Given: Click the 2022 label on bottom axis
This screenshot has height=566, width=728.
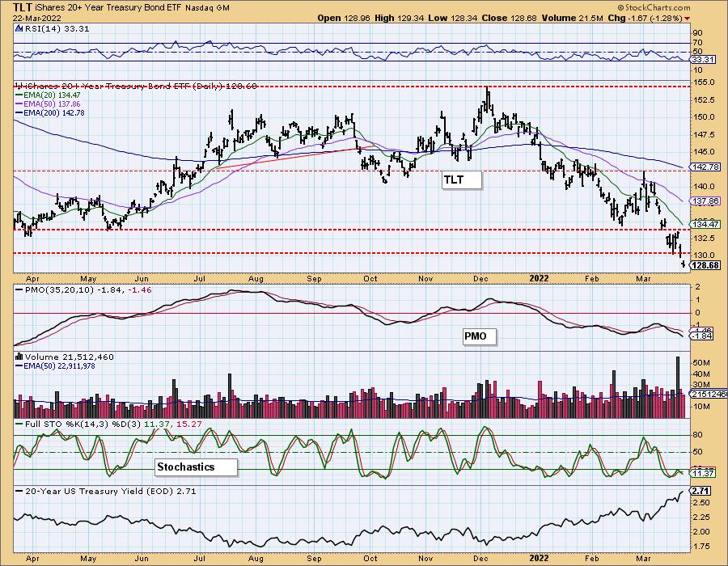Looking at the screenshot, I should 539,558.
